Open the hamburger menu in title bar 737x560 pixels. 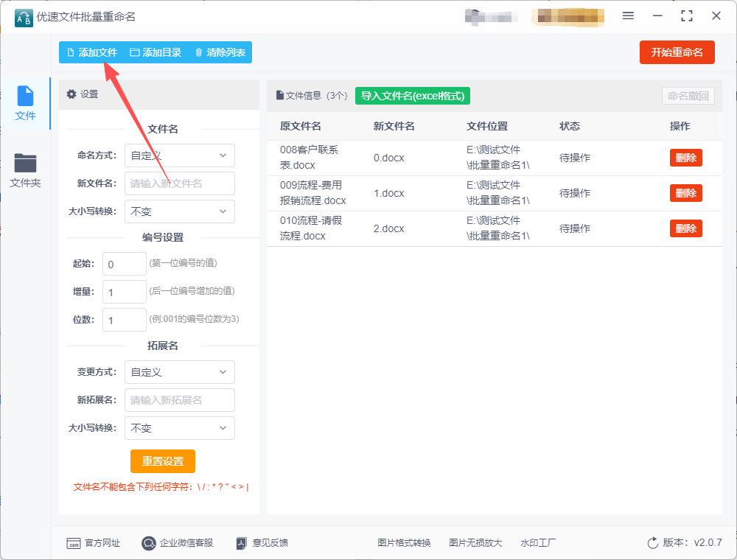pyautogui.click(x=628, y=16)
